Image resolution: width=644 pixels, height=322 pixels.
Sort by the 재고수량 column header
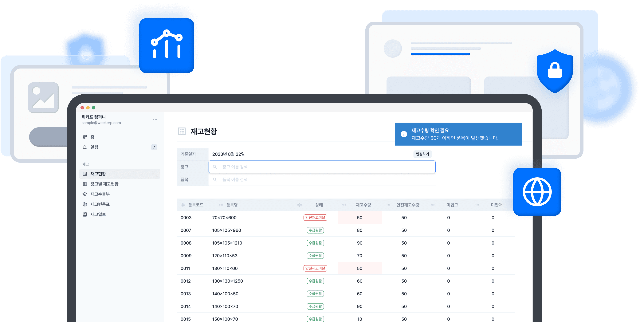pyautogui.click(x=363, y=205)
